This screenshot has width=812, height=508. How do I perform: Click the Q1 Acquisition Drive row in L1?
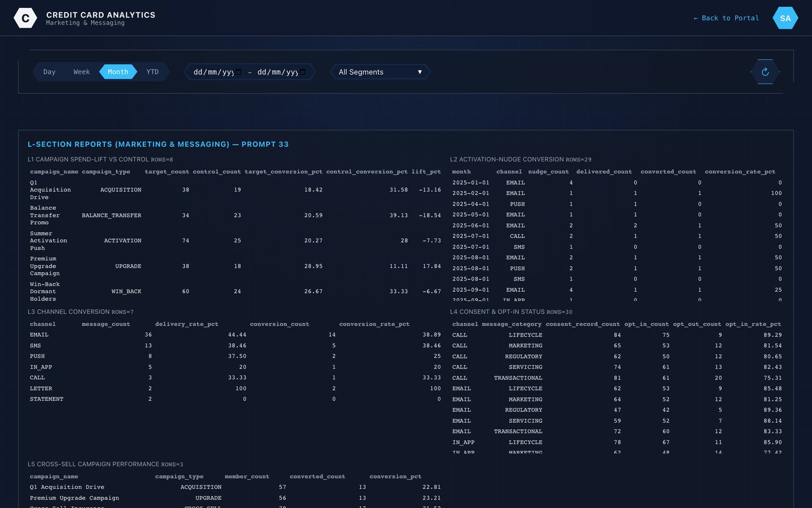click(235, 190)
